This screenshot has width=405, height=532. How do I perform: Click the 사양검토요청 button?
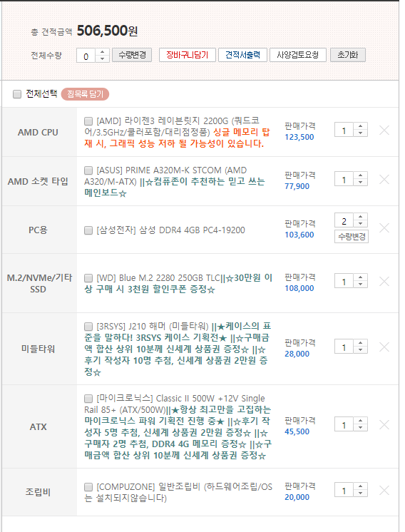pyautogui.click(x=298, y=55)
